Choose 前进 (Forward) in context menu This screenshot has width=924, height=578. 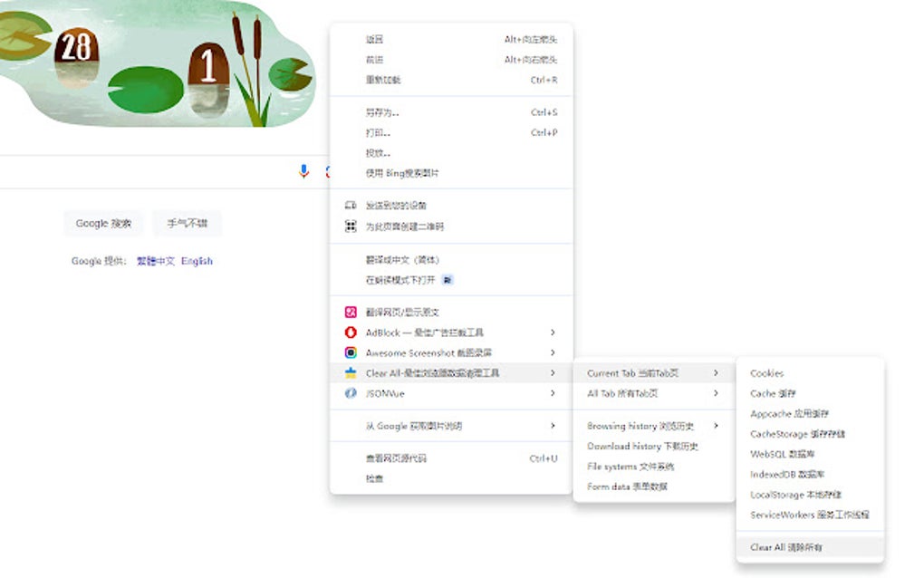point(451,60)
